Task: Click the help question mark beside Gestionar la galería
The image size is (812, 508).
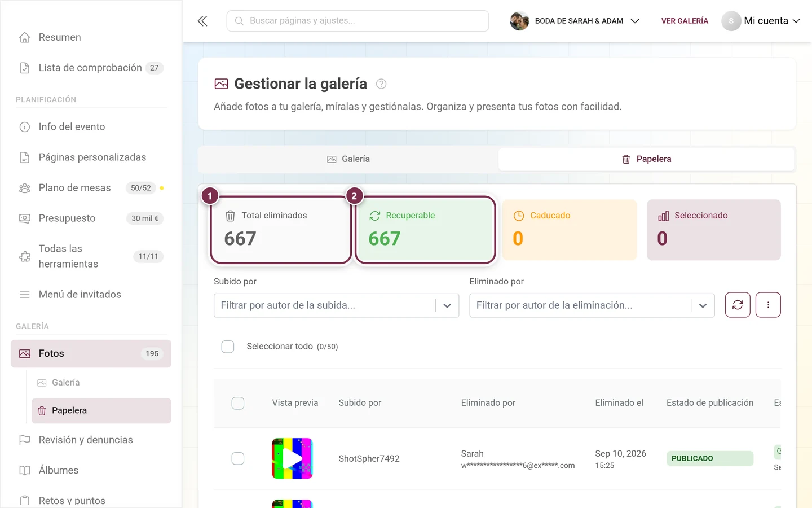Action: tap(381, 84)
